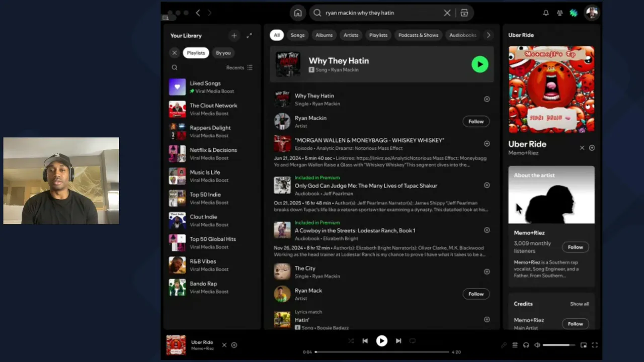Open the Uber Ride album art
Image resolution: width=644 pixels, height=362 pixels.
551,89
